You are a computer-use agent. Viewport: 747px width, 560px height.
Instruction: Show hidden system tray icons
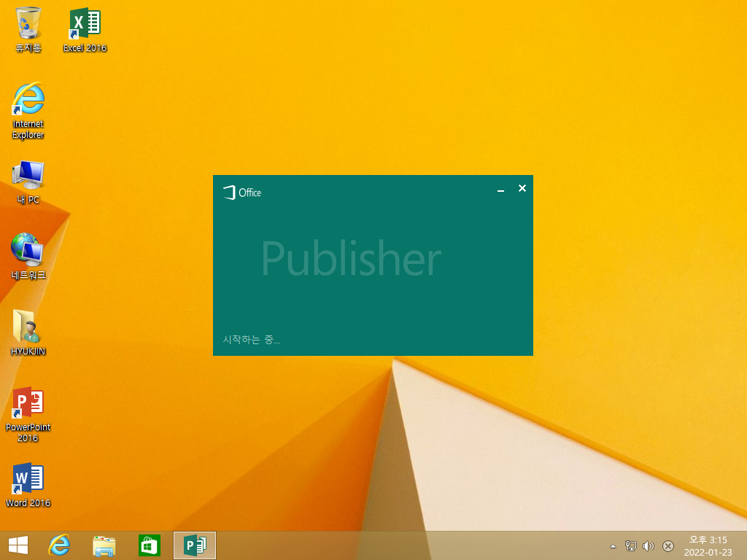(613, 546)
